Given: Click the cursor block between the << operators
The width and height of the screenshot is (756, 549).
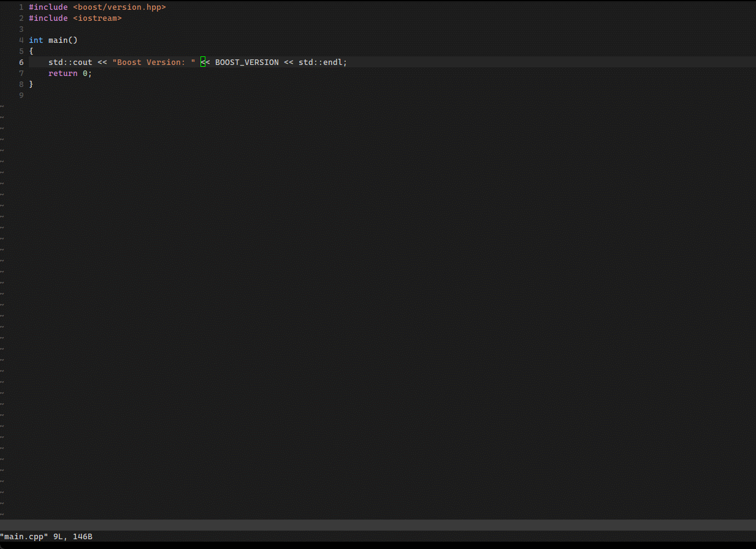Looking at the screenshot, I should [202, 62].
